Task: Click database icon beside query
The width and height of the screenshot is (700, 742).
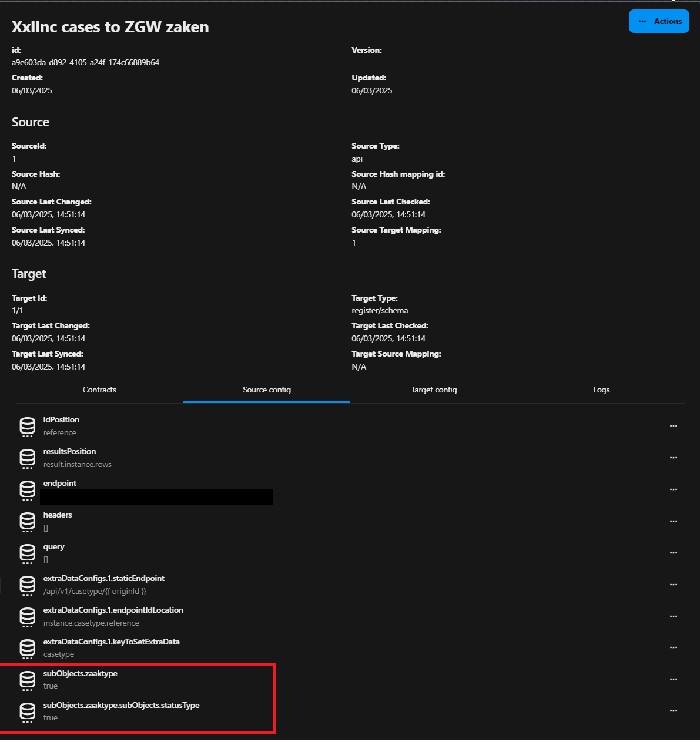Action: [x=28, y=553]
